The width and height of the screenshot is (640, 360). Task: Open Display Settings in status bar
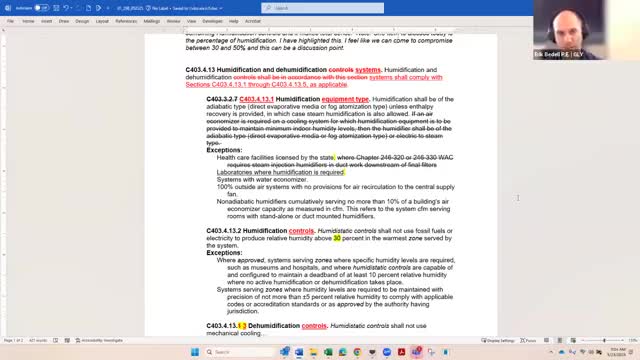(x=498, y=340)
